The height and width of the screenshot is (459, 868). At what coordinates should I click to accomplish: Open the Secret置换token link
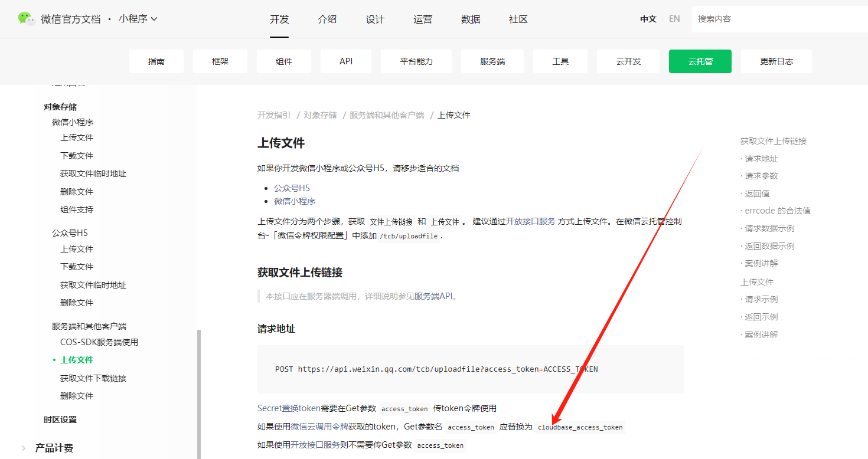pyautogui.click(x=289, y=408)
